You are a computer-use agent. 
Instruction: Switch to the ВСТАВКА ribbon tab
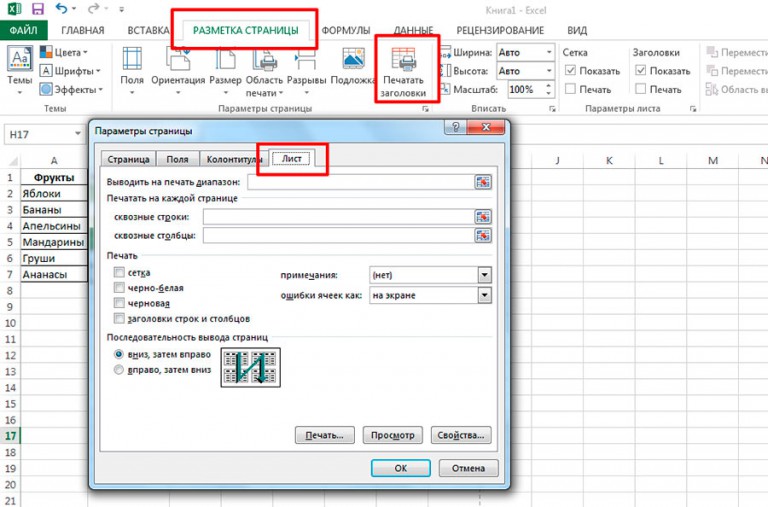(x=148, y=30)
